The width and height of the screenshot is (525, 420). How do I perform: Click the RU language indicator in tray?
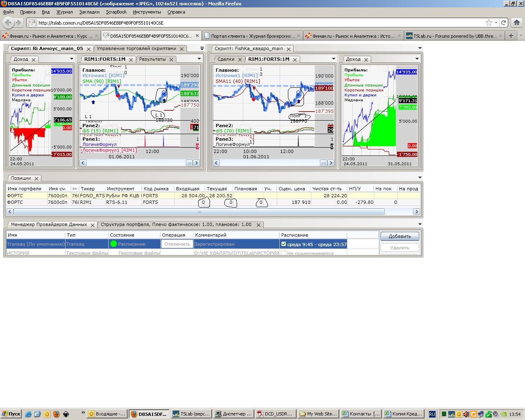432,414
